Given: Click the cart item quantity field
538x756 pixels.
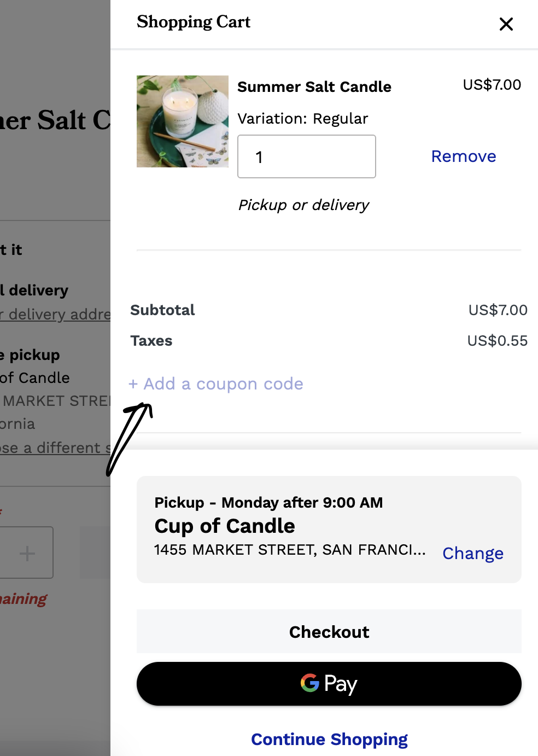Looking at the screenshot, I should 307,157.
